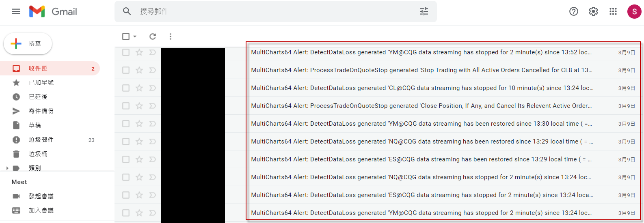Star the YM@CQG stopped since 13:52 email
644x223 pixels.
[139, 52]
